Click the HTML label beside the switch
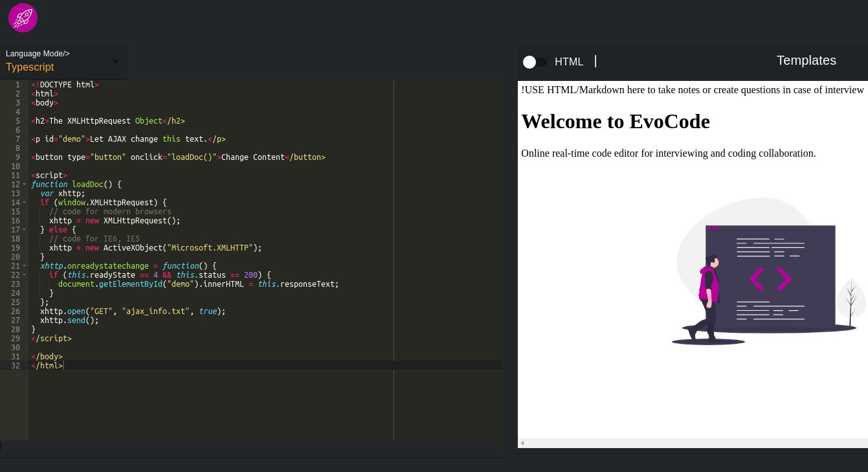This screenshot has height=472, width=868. [569, 62]
